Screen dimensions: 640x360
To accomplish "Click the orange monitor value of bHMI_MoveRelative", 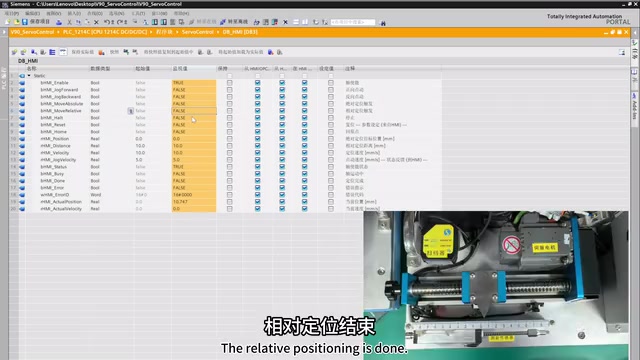I will point(194,111).
